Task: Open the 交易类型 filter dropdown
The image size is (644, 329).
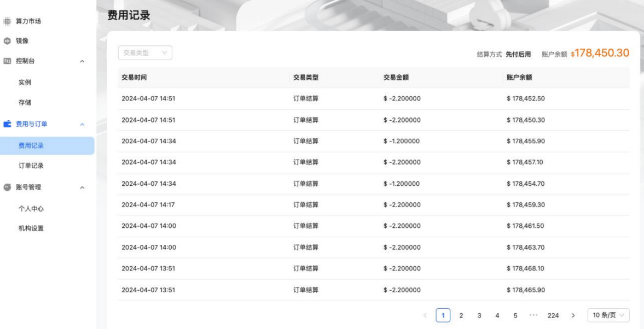Action: pyautogui.click(x=145, y=53)
